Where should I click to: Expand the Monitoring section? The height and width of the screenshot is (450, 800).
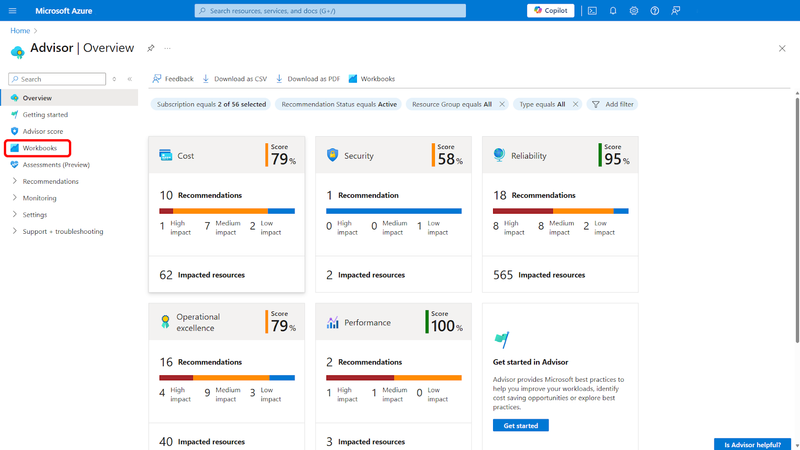click(39, 198)
